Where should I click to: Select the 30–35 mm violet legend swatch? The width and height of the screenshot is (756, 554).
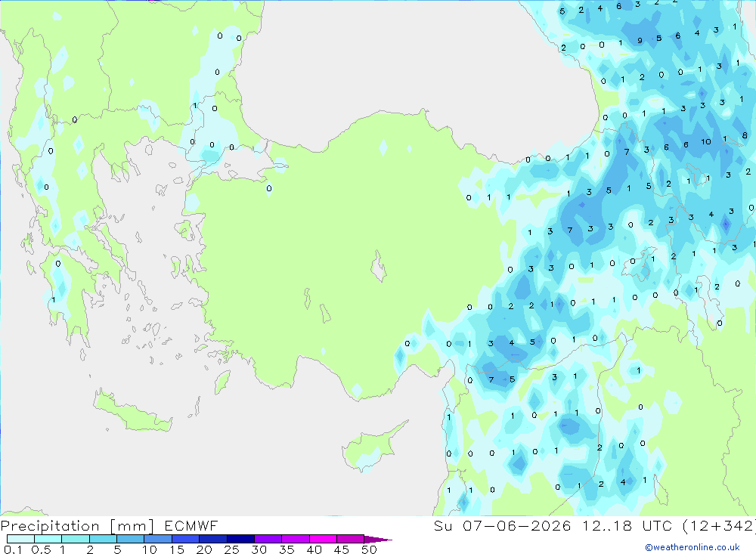tap(268, 539)
